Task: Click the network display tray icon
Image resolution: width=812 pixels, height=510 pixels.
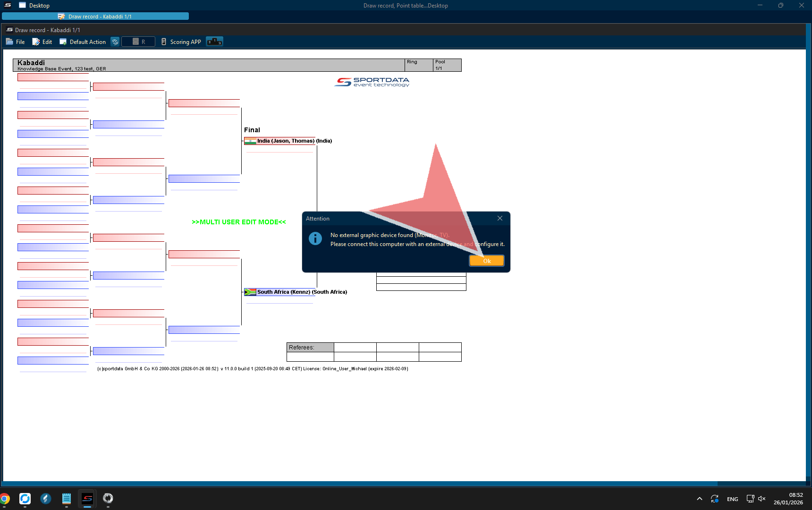Action: (x=750, y=499)
